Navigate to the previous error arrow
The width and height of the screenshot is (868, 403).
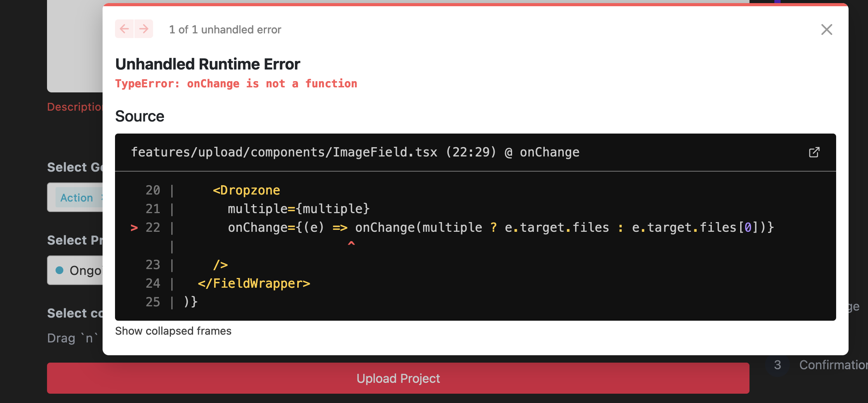pyautogui.click(x=124, y=29)
